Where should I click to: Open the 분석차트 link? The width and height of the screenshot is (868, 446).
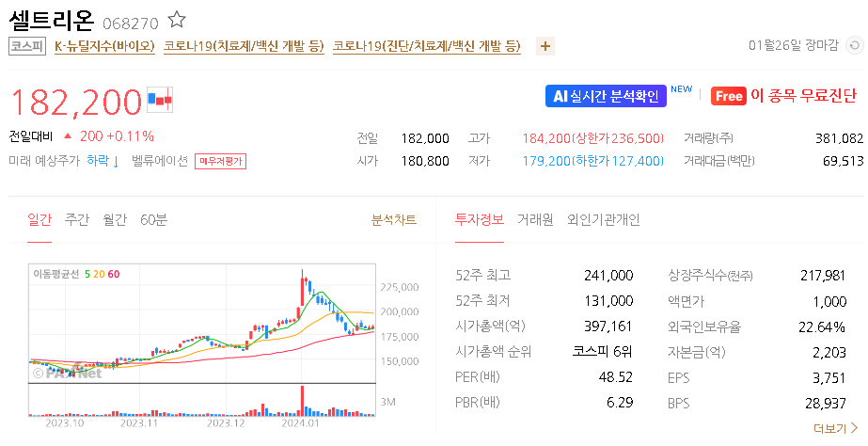[x=394, y=220]
